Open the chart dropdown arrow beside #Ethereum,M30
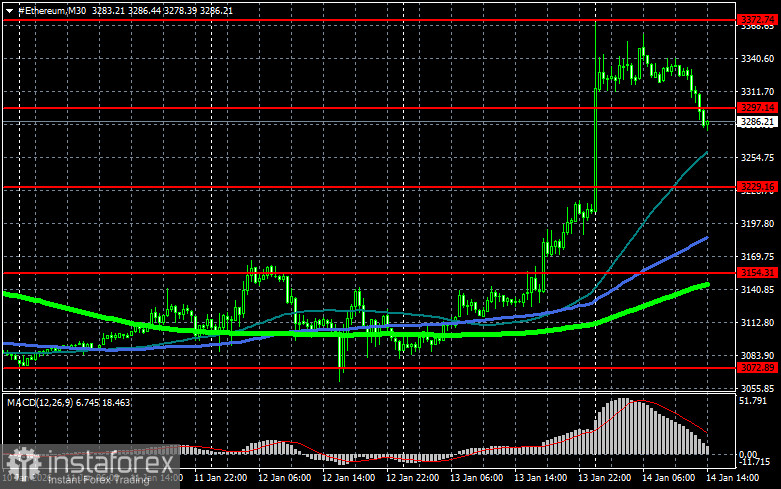 tap(9, 10)
